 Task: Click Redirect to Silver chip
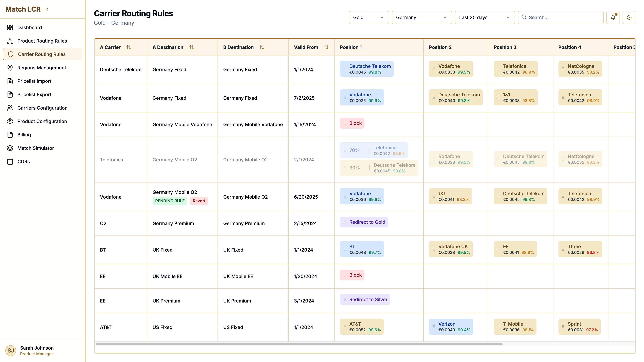pyautogui.click(x=365, y=299)
